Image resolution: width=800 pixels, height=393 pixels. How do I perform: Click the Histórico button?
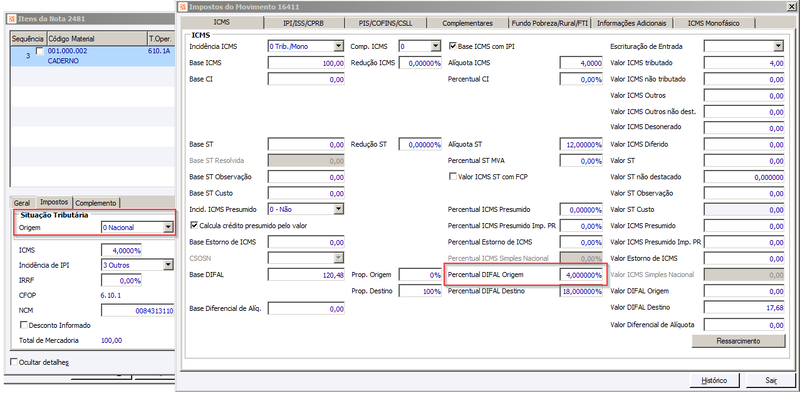coord(714,381)
